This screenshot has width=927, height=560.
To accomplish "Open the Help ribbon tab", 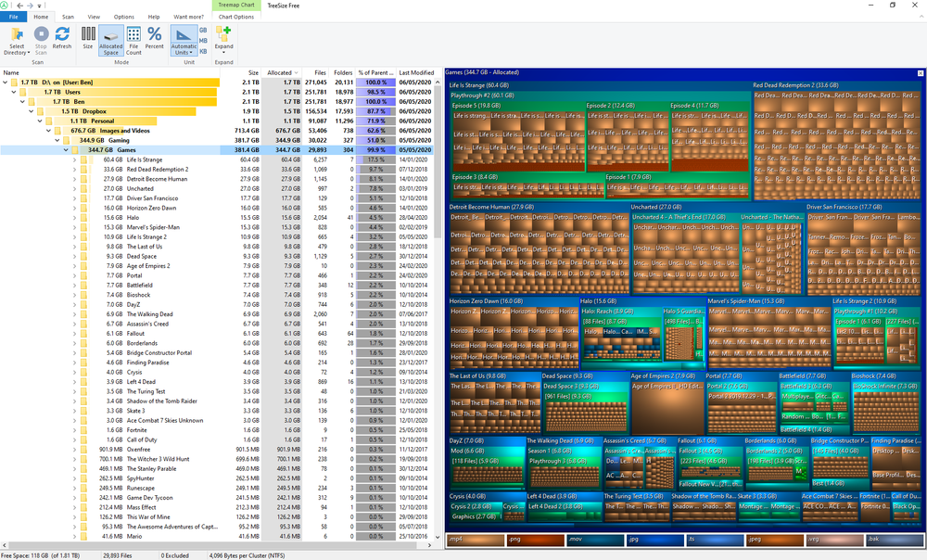I will tap(154, 17).
